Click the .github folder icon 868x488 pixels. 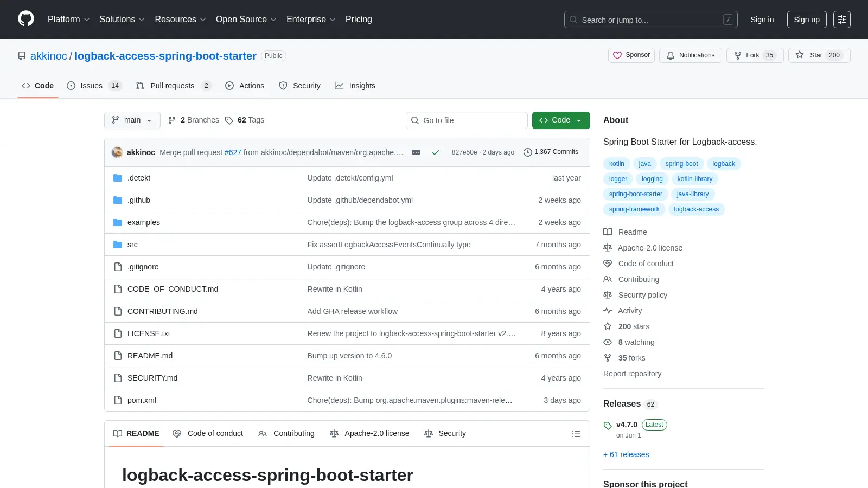pyautogui.click(x=118, y=200)
